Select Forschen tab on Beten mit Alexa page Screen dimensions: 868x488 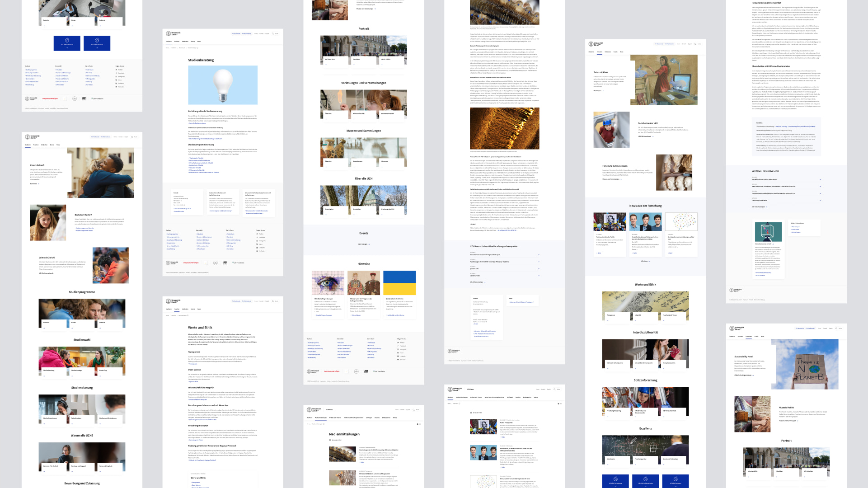coord(599,52)
